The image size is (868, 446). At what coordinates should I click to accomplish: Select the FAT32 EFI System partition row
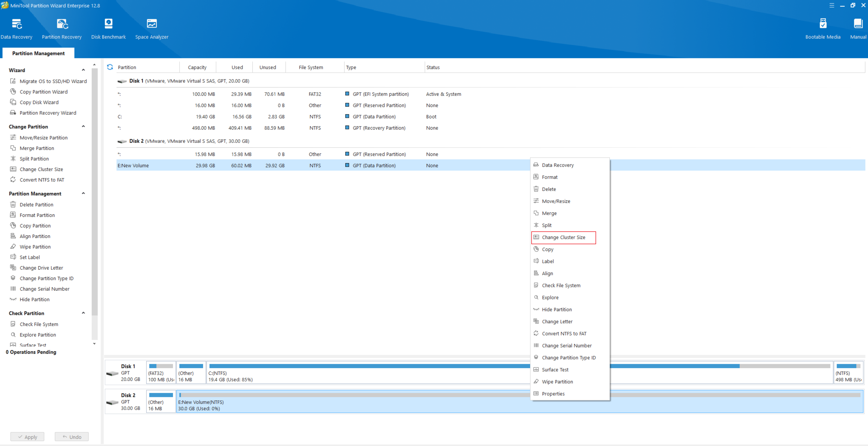491,94
